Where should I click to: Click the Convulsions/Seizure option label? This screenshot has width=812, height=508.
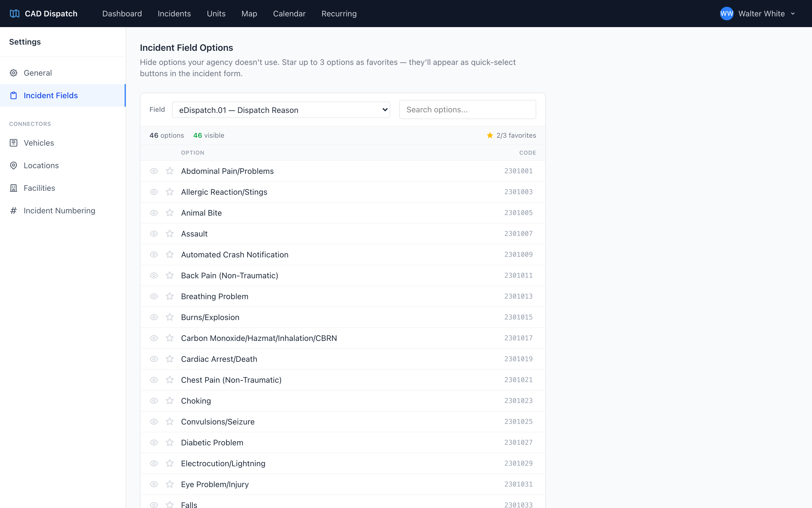(218, 422)
